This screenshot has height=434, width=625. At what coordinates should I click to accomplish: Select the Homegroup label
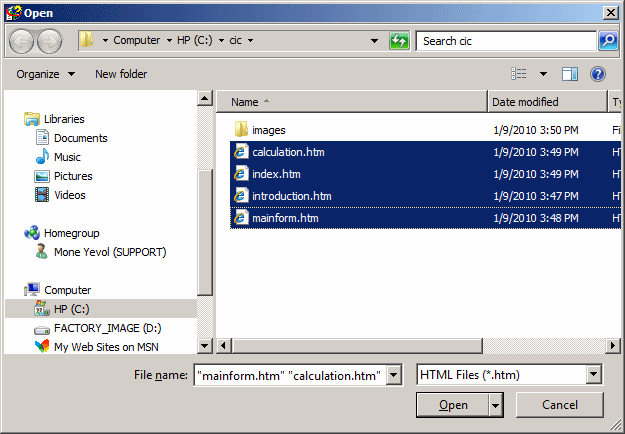tap(72, 233)
